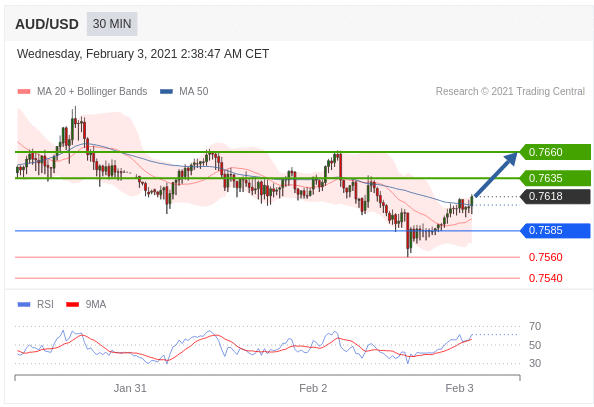594x407 pixels.
Task: Click the 0.7540 red support value
Action: pyautogui.click(x=546, y=278)
